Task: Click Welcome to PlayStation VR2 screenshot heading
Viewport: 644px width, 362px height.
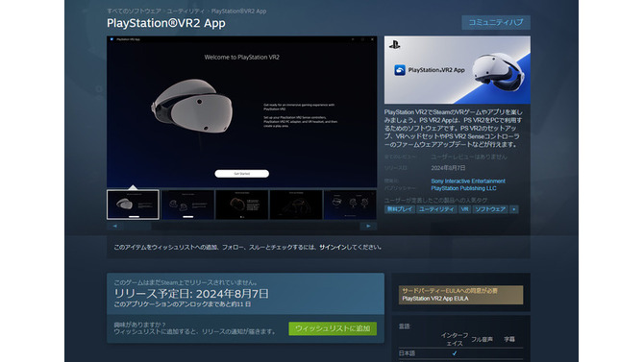Action: tap(242, 58)
